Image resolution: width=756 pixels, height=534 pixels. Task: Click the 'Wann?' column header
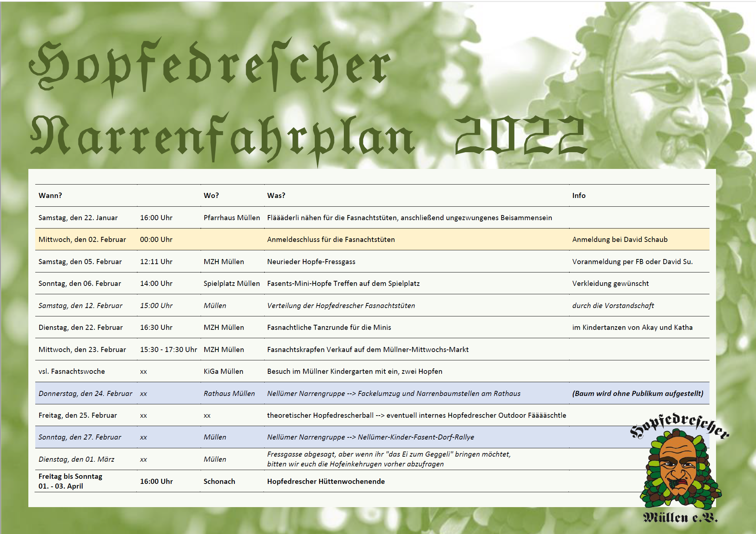click(50, 195)
